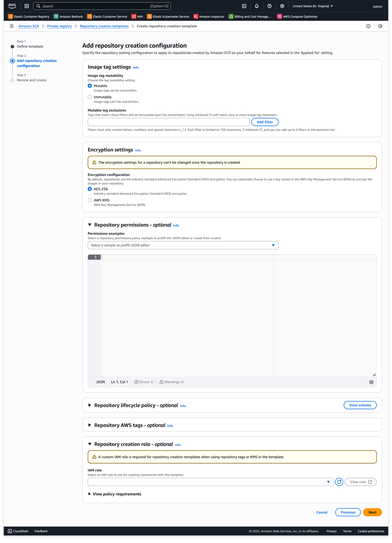Launch CloudShell from the top bar icon
Viewport: 392px width, 543px height.
pyautogui.click(x=244, y=6)
